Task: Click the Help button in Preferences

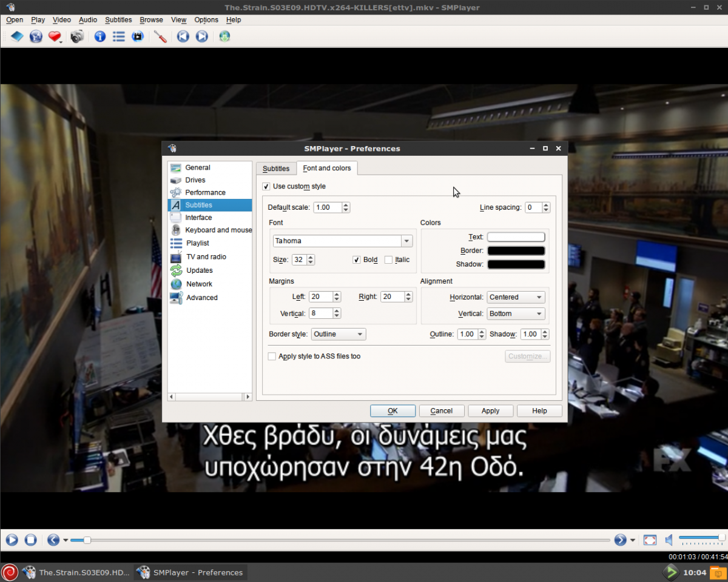Action: coord(540,411)
